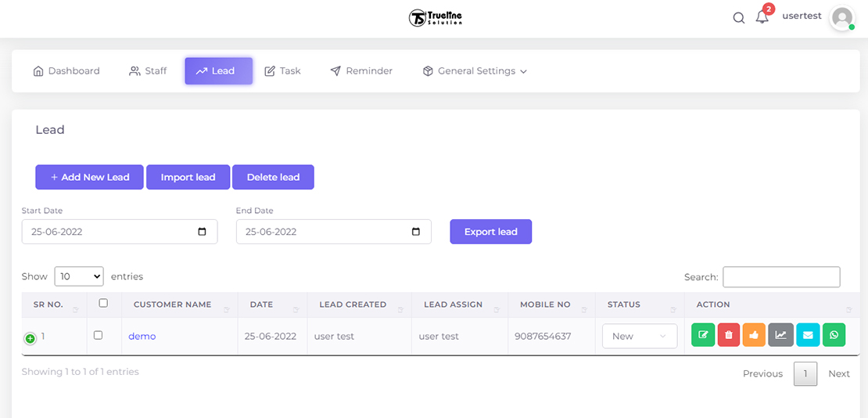Open the show entries count dropdown
The image size is (868, 418).
click(x=79, y=276)
